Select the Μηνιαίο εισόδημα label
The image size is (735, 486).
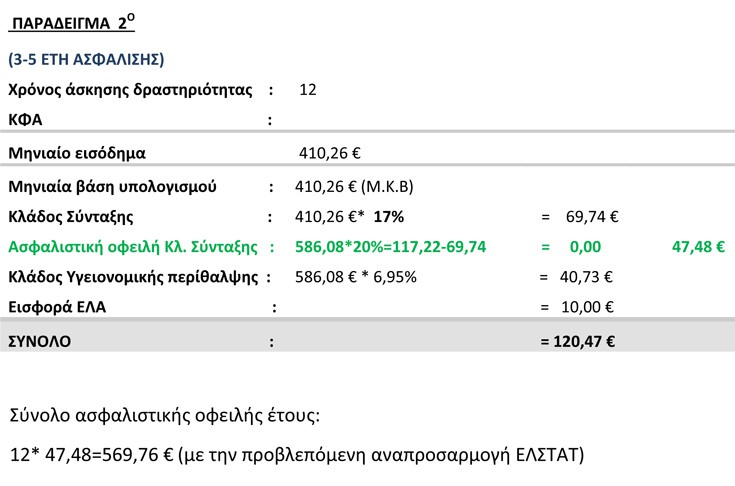coord(77,154)
